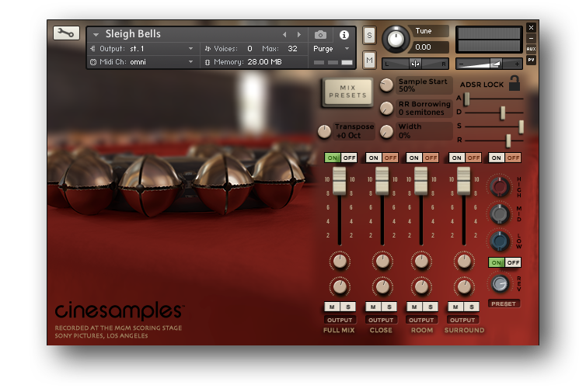Turn the reverb OFF

click(x=513, y=262)
